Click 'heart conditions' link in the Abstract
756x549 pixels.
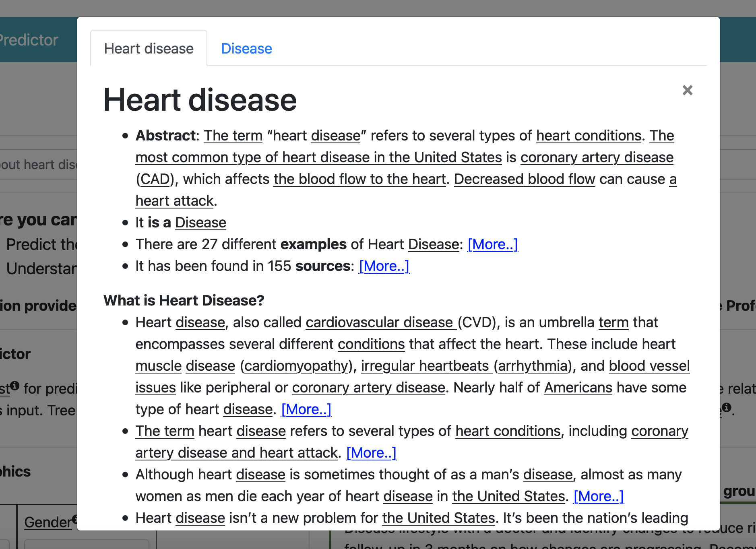tap(588, 136)
